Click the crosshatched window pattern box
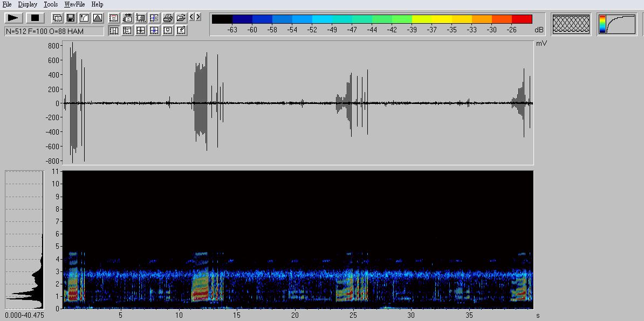The image size is (644, 321). point(571,24)
